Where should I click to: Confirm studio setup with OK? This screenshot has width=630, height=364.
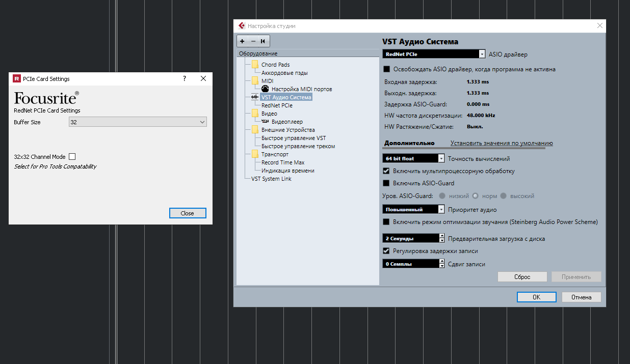coord(536,297)
